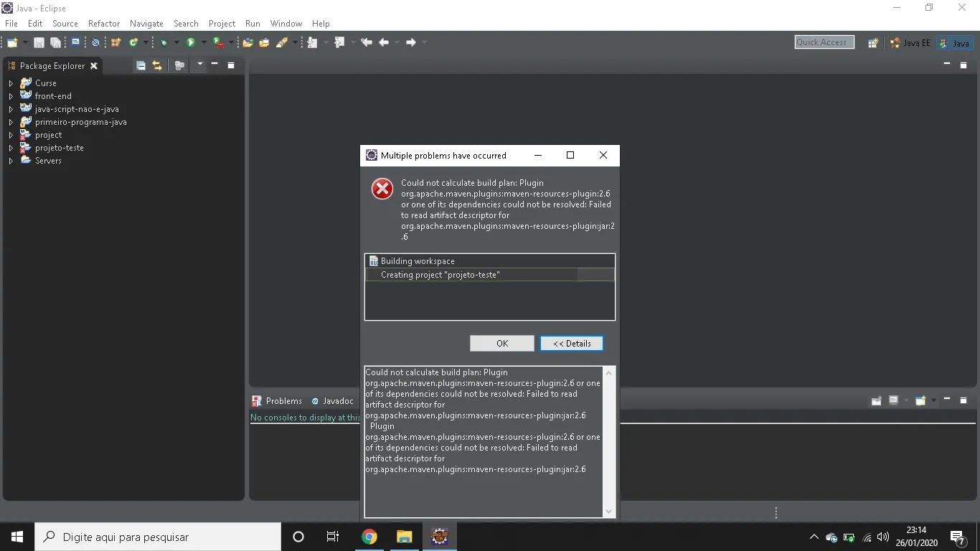The image size is (980, 551).
Task: Click the green Run button icon
Action: click(191, 43)
